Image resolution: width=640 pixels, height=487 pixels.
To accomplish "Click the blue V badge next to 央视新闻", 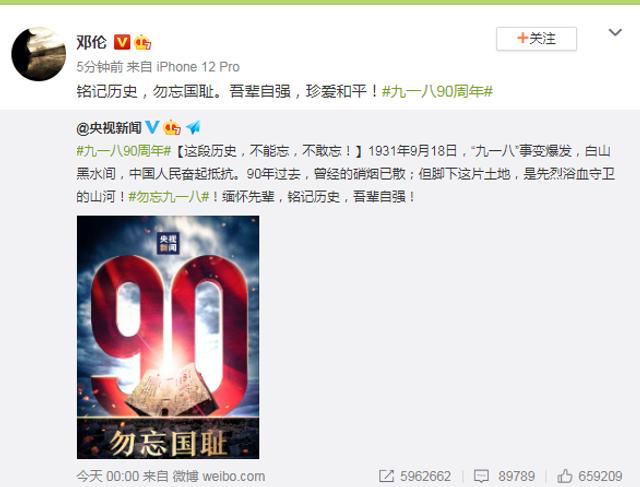I will coord(152,127).
